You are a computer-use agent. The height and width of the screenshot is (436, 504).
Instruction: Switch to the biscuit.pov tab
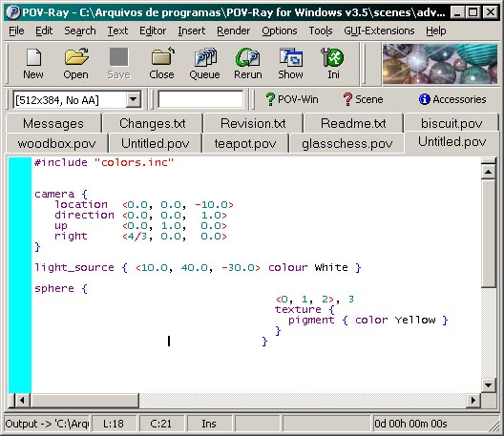[x=451, y=123]
